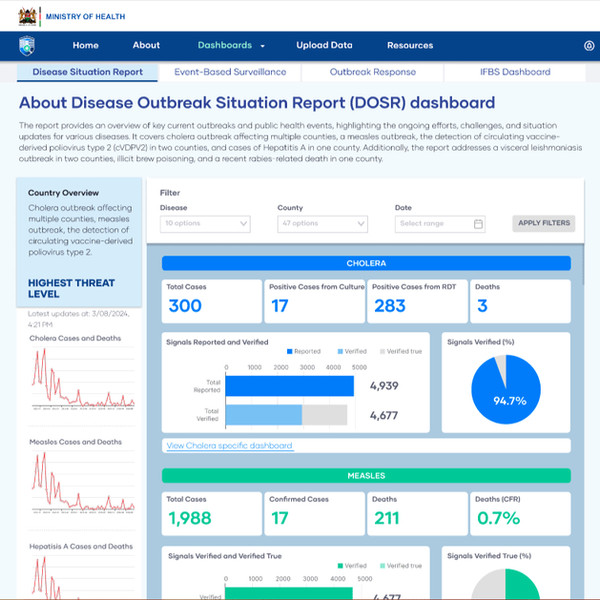The width and height of the screenshot is (600, 600).
Task: Click the Cholera Deaths value 3
Action: (x=482, y=306)
